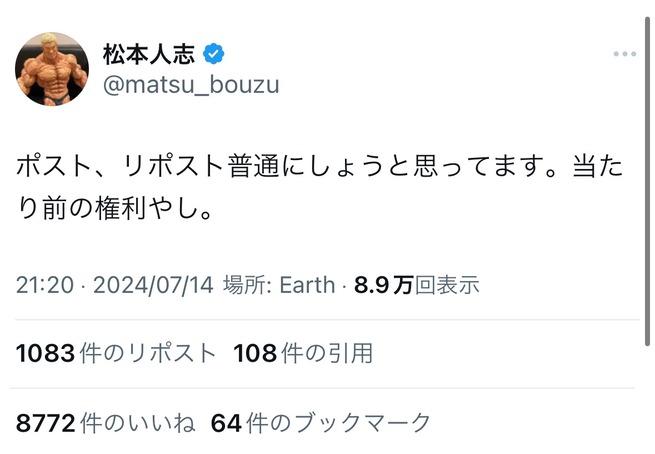The image size is (655, 454).
Task: Click the 件のリポスト label text
Action: click(x=148, y=353)
